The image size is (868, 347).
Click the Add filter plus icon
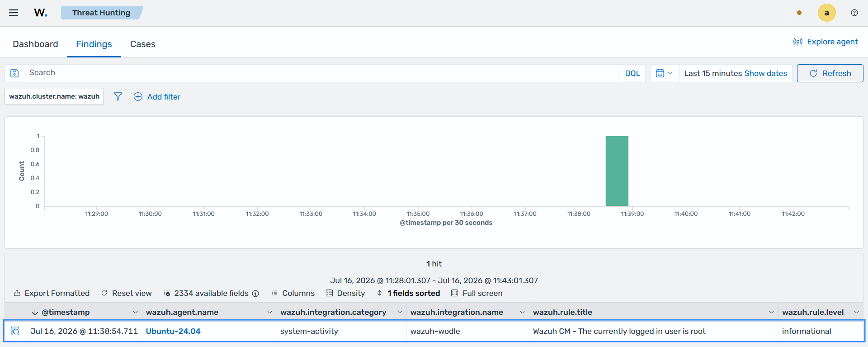pyautogui.click(x=138, y=96)
